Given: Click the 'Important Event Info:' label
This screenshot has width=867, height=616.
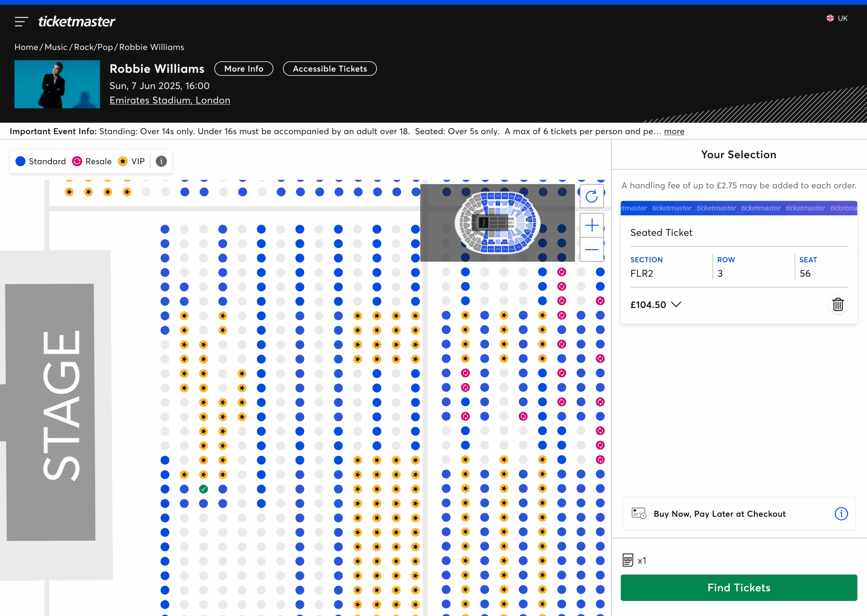Looking at the screenshot, I should coord(53,131).
